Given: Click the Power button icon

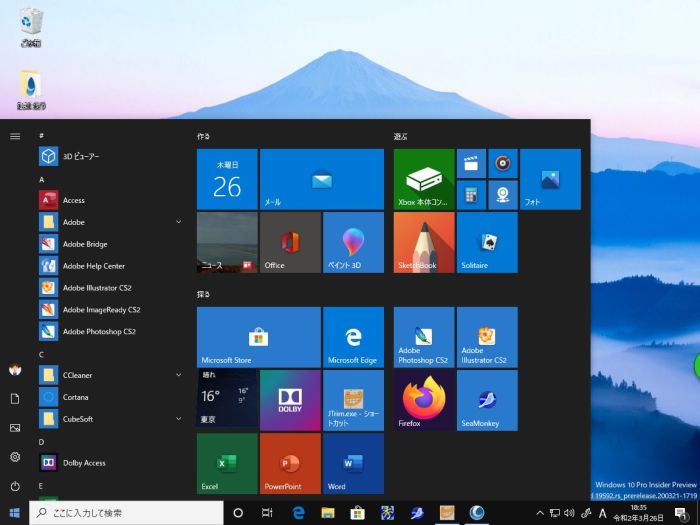Looking at the screenshot, I should [15, 486].
